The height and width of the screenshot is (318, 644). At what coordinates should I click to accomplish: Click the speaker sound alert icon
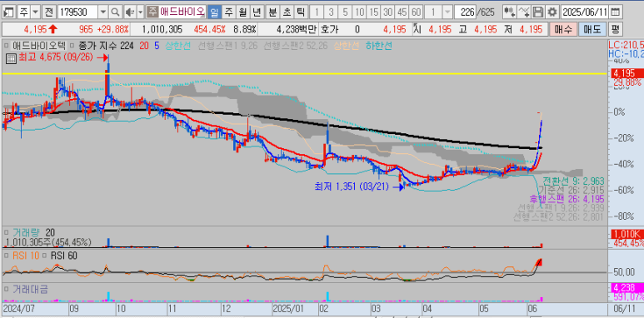pyautogui.click(x=130, y=12)
